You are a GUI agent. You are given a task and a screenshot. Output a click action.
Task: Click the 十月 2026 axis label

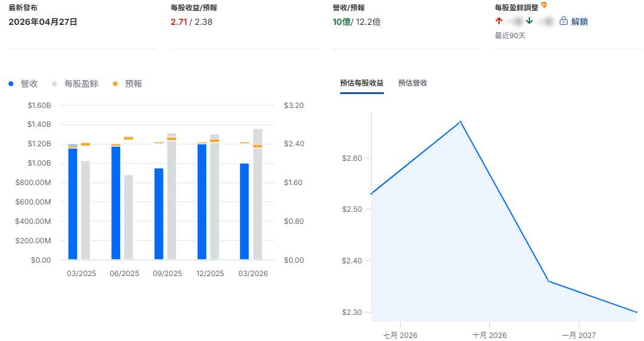pos(489,336)
